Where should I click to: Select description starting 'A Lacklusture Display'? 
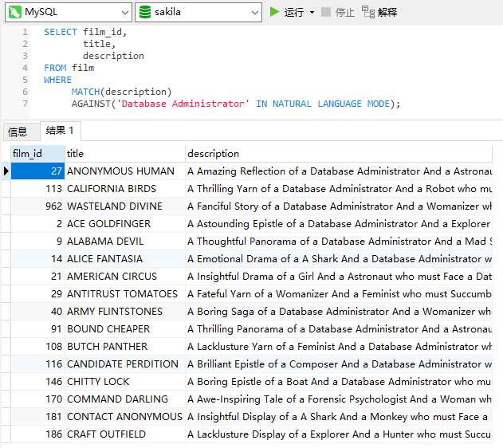pyautogui.click(x=339, y=434)
